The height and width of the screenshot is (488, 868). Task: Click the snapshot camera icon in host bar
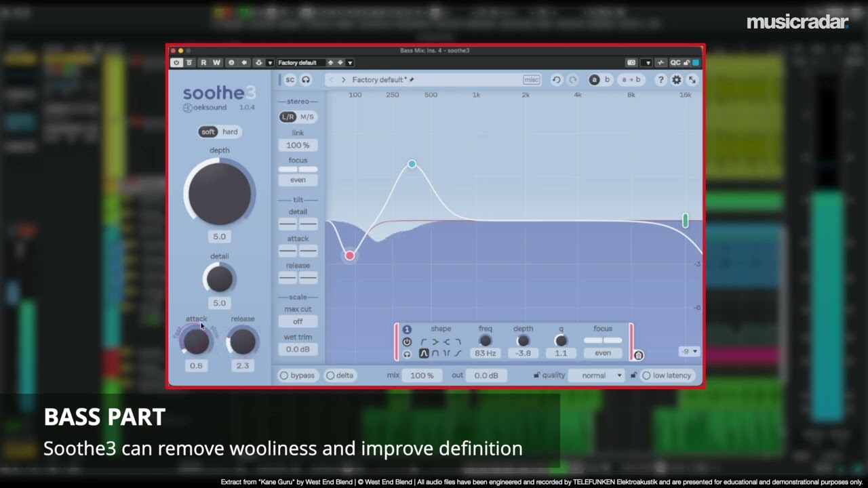631,62
